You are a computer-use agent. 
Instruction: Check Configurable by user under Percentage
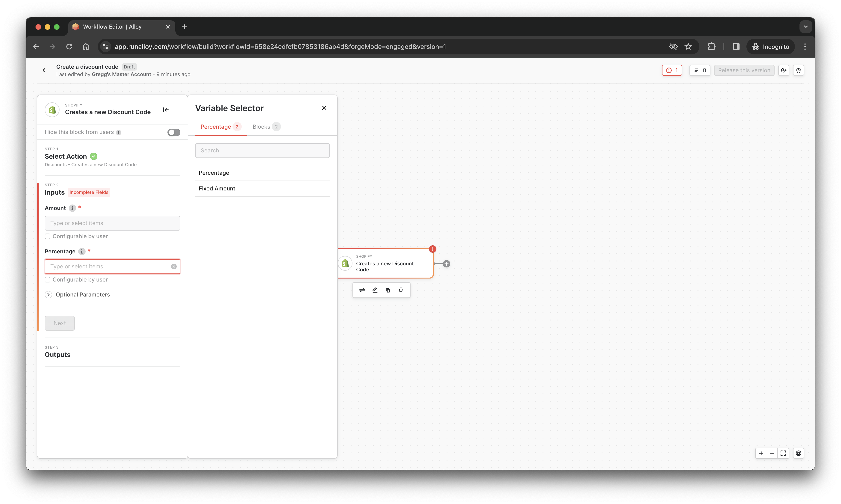coord(48,279)
